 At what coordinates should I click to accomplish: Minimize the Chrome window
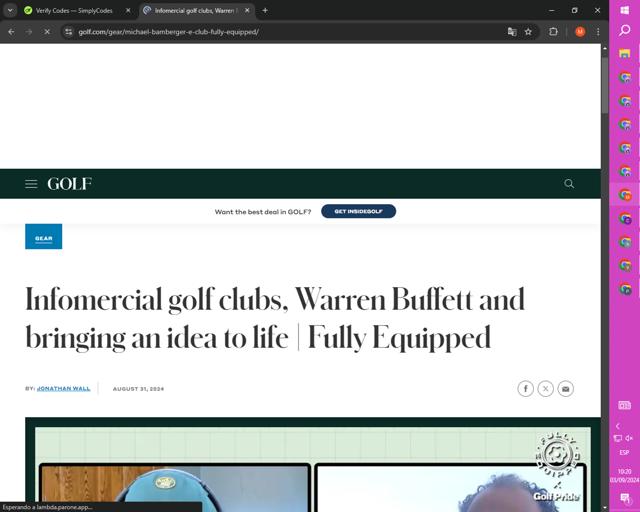[551, 11]
